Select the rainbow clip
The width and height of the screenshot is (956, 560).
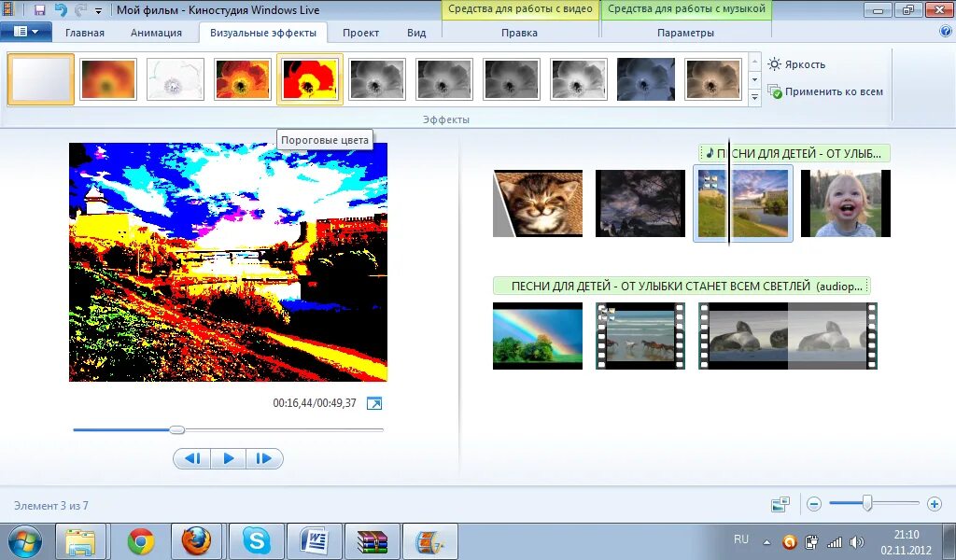(x=538, y=336)
